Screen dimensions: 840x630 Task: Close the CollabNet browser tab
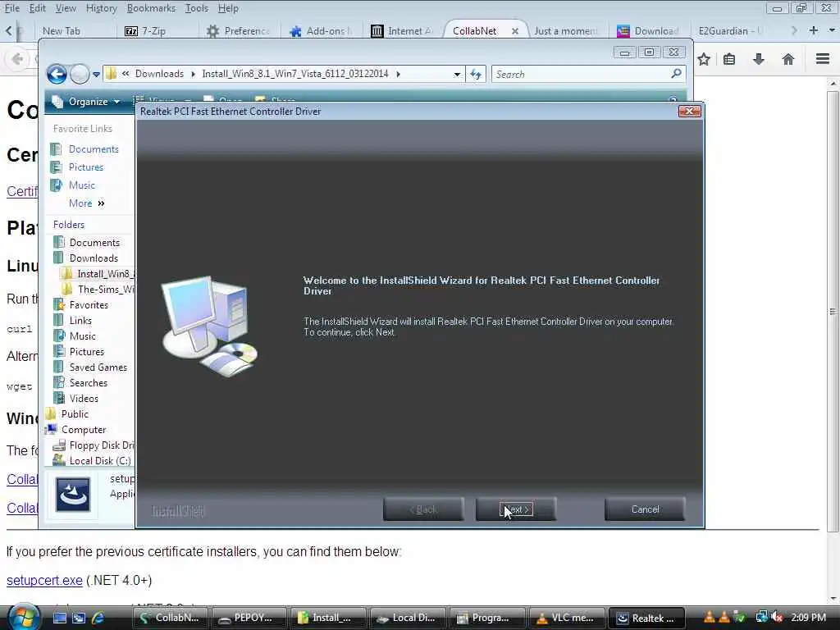coord(515,31)
